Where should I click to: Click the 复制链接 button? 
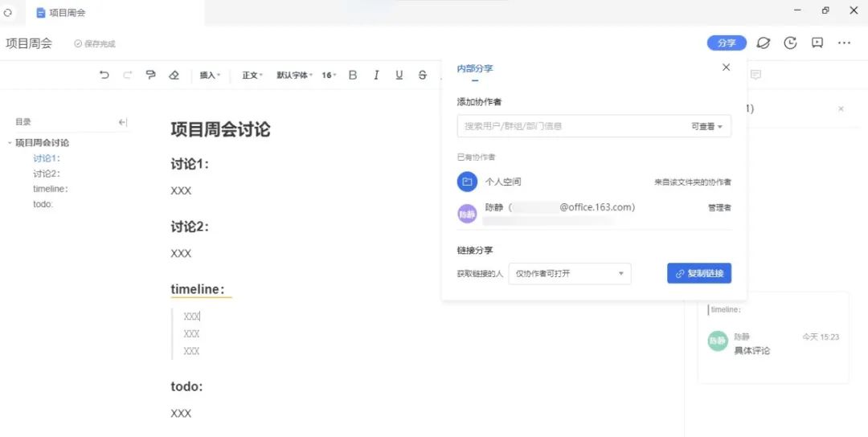698,274
